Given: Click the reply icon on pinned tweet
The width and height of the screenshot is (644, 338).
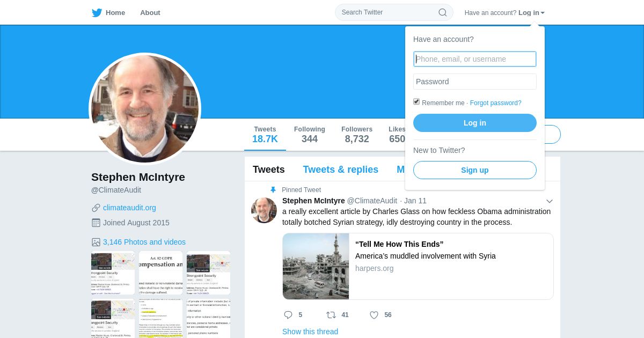Looking at the screenshot, I should 288,315.
